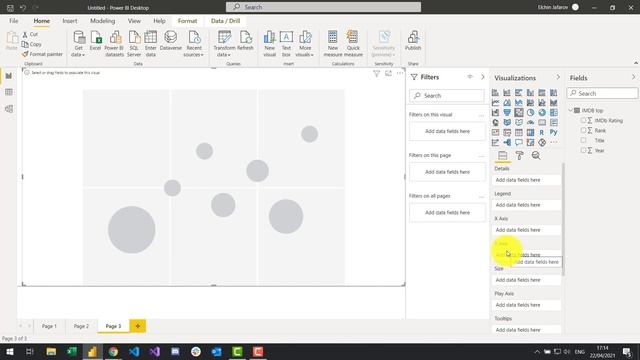Insert a Text box
The height and width of the screenshot is (360, 640).
(286, 44)
